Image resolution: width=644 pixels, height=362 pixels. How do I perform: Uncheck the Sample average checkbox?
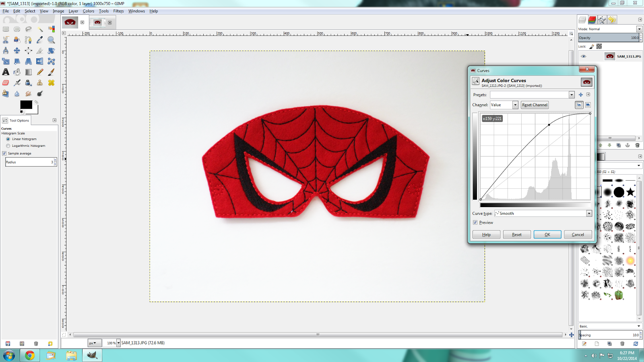point(4,153)
